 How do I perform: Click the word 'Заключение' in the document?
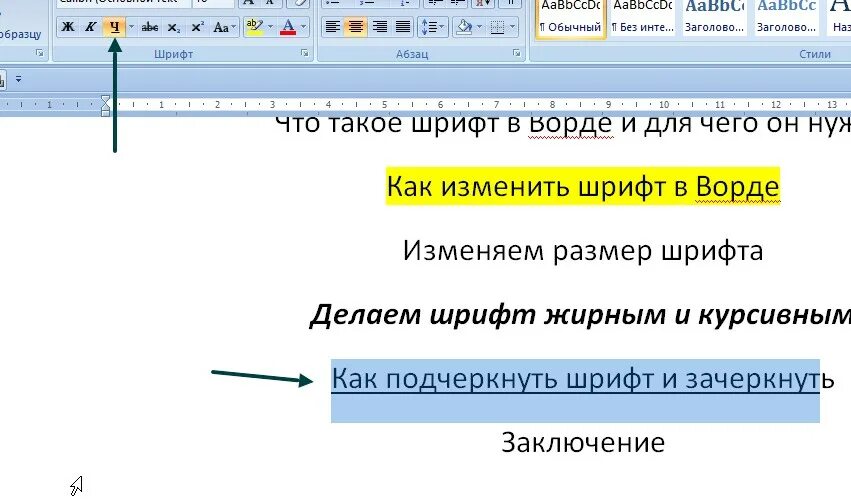[x=583, y=443]
